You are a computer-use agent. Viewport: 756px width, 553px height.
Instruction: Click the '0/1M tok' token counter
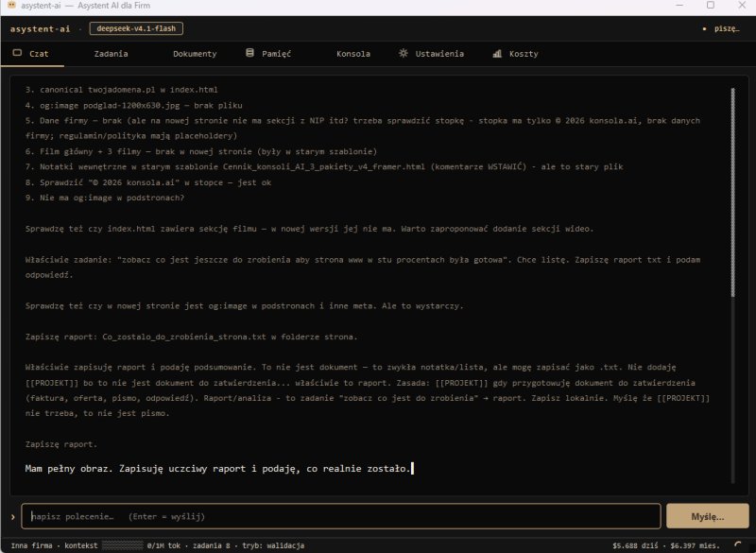coord(163,545)
